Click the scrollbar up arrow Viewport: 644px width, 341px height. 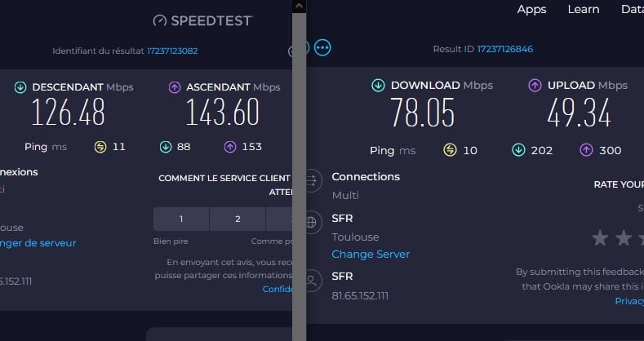299,6
